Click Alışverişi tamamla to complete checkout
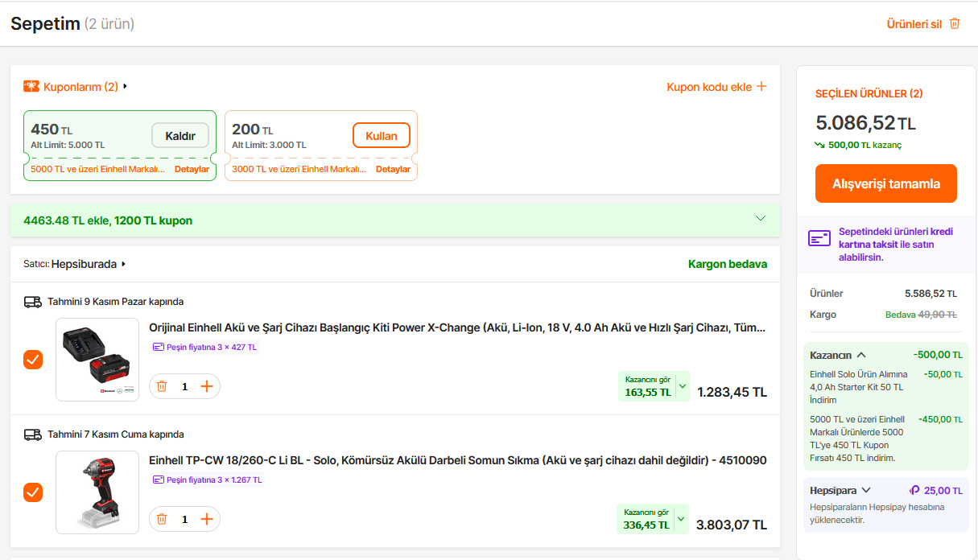Viewport: 978px width, 560px height. (885, 183)
